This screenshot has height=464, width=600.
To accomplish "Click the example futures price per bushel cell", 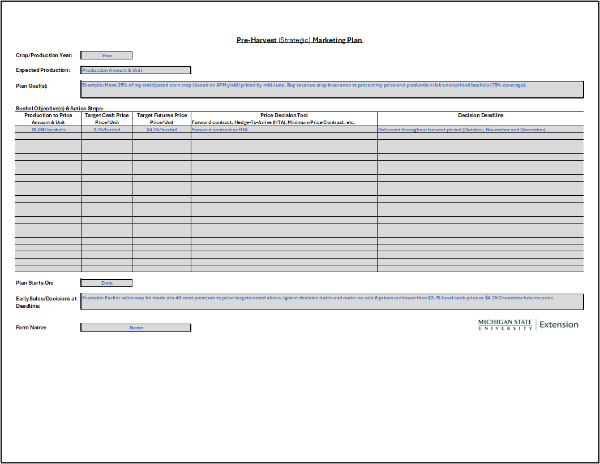I will pyautogui.click(x=161, y=129).
